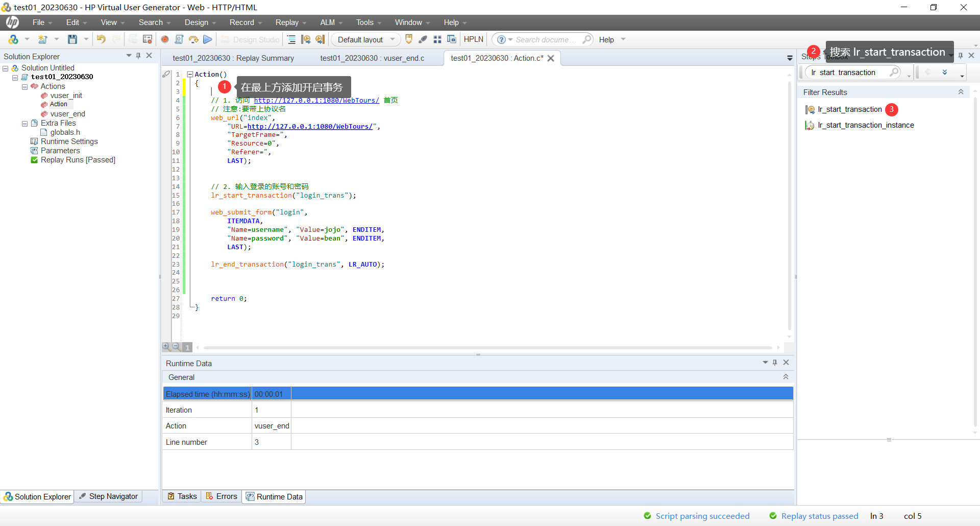Image resolution: width=980 pixels, height=526 pixels.
Task: Click the Add new item toolbar icon
Action: pyautogui.click(x=43, y=39)
